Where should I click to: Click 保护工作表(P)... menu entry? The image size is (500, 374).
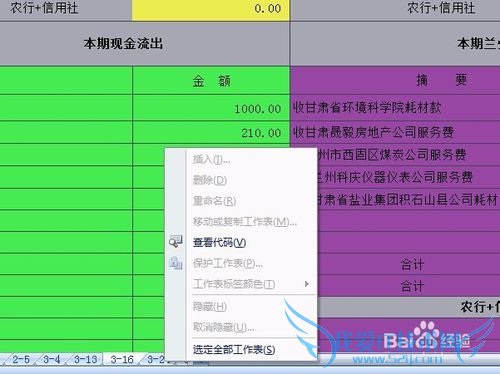[x=251, y=263]
